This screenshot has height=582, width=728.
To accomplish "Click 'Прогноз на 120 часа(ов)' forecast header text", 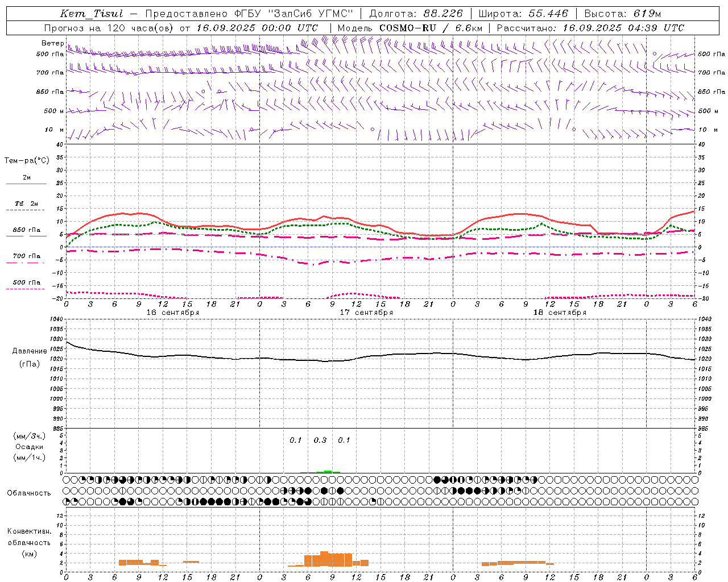I will [x=109, y=28].
